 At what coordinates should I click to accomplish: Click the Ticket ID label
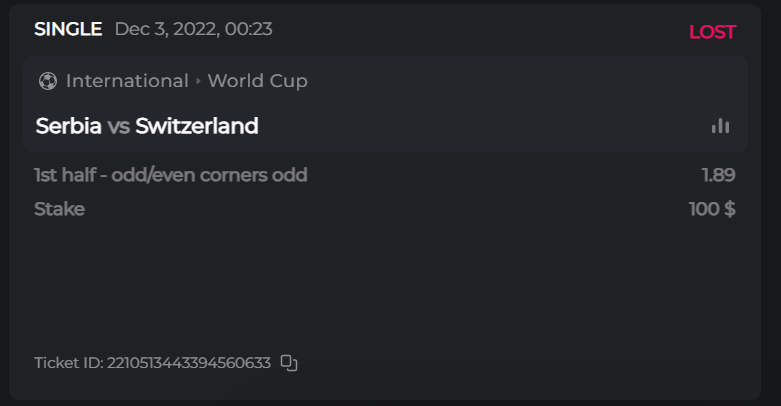point(68,363)
